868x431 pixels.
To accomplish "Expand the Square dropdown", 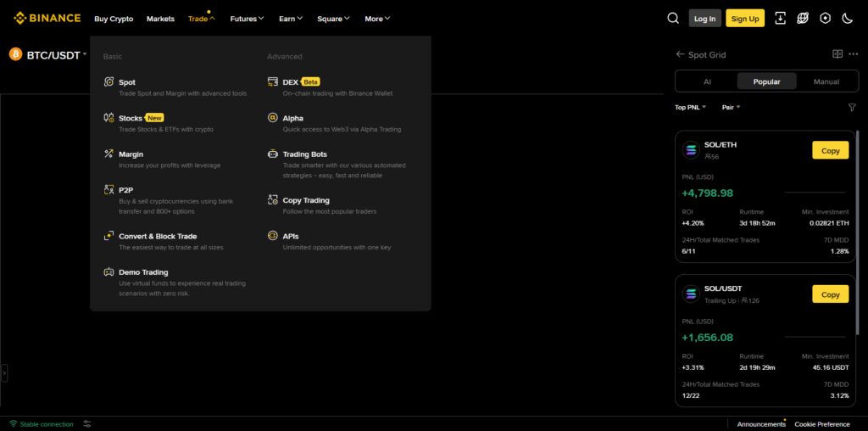I will tap(333, 19).
